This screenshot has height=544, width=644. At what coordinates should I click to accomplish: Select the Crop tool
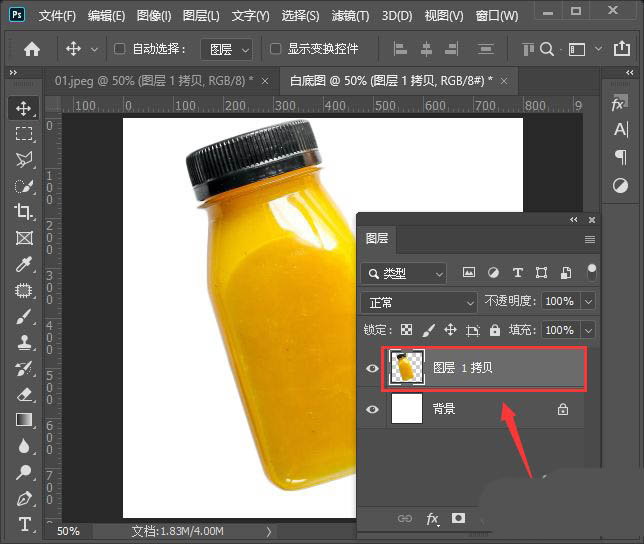[23, 212]
